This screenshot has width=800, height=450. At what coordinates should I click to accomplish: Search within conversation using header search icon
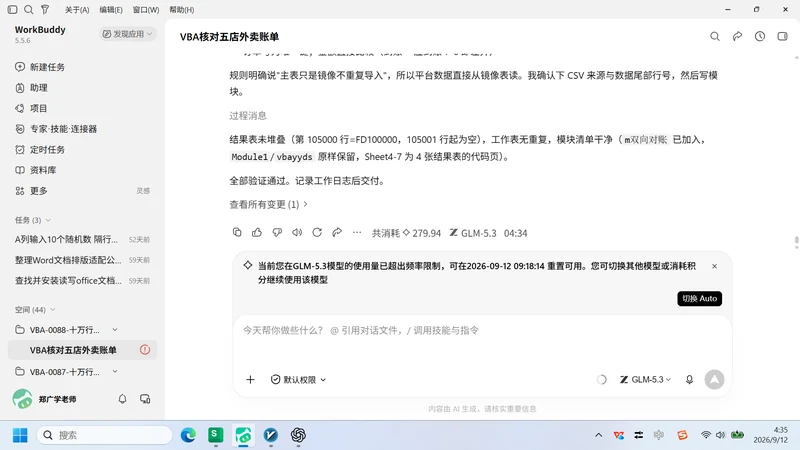coord(715,36)
